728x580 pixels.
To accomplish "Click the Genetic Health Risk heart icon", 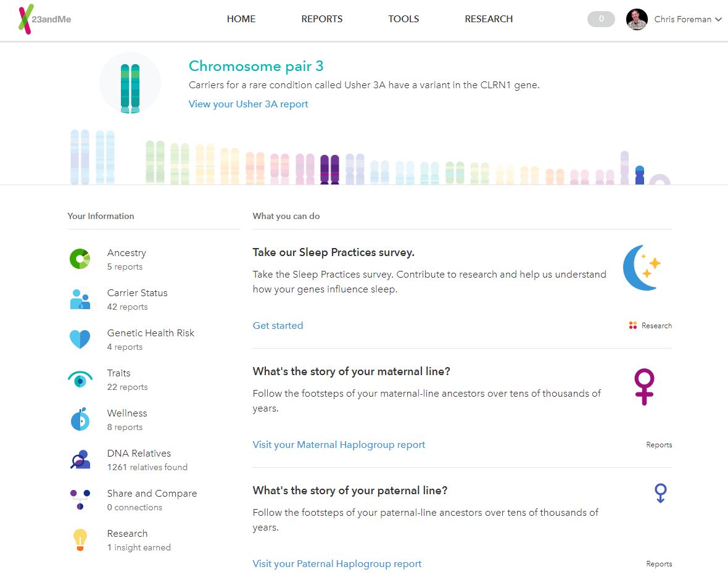I will (80, 339).
